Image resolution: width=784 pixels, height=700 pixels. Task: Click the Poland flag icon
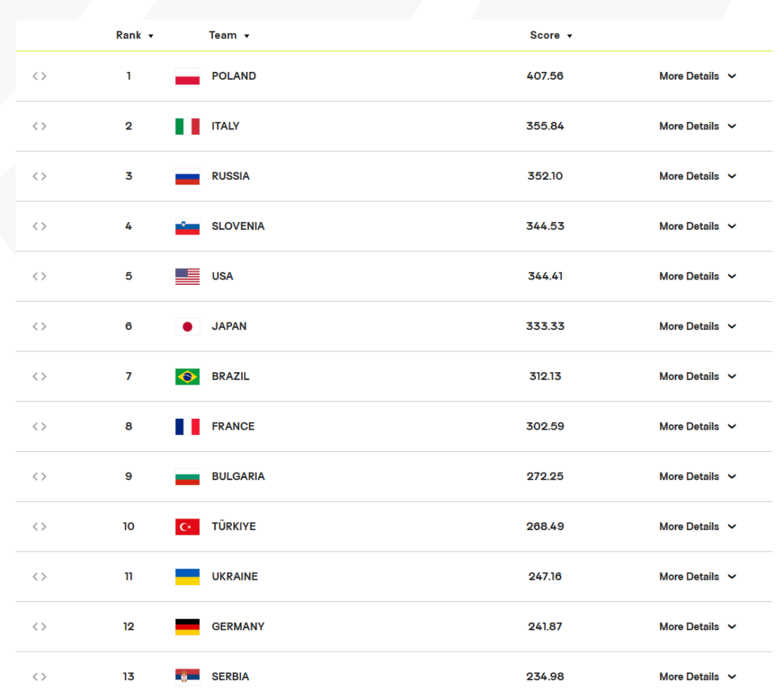[188, 76]
